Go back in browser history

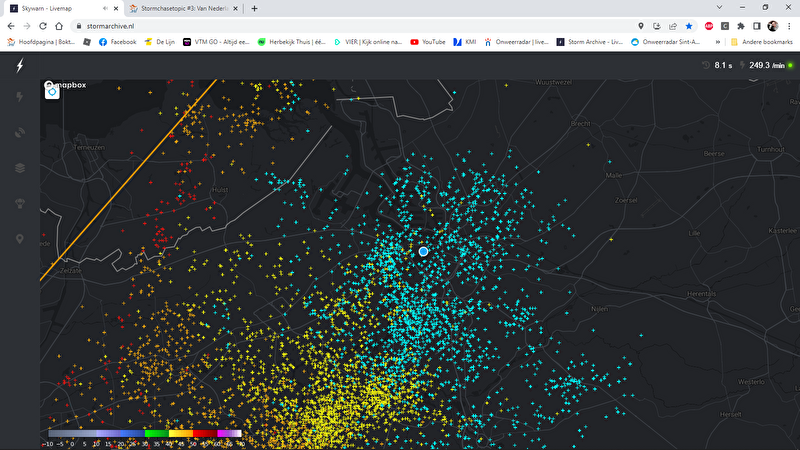coord(11,26)
